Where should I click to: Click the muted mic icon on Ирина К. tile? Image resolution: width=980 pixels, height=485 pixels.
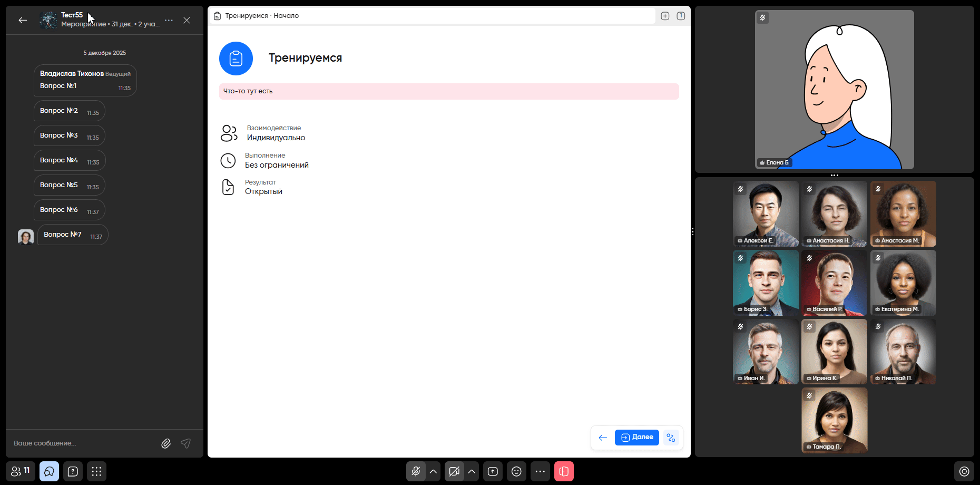(x=809, y=327)
